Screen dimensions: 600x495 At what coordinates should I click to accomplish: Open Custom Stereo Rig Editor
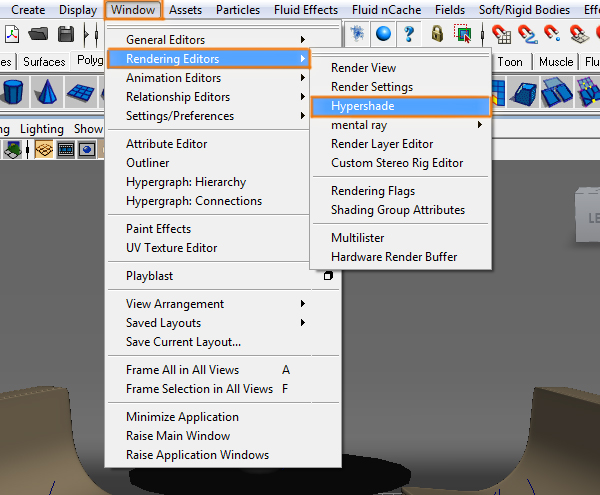pos(400,163)
